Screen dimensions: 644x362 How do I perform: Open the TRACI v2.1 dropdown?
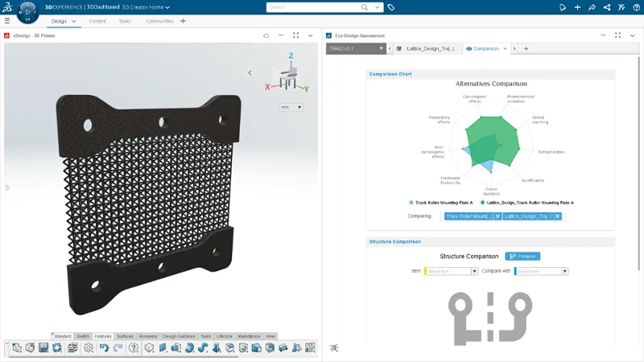pyautogui.click(x=356, y=48)
